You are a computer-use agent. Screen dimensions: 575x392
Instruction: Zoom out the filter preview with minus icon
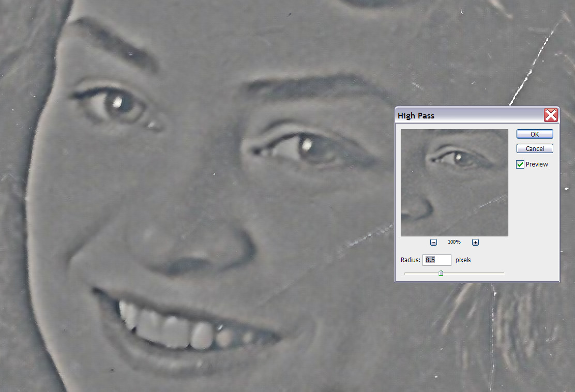433,242
